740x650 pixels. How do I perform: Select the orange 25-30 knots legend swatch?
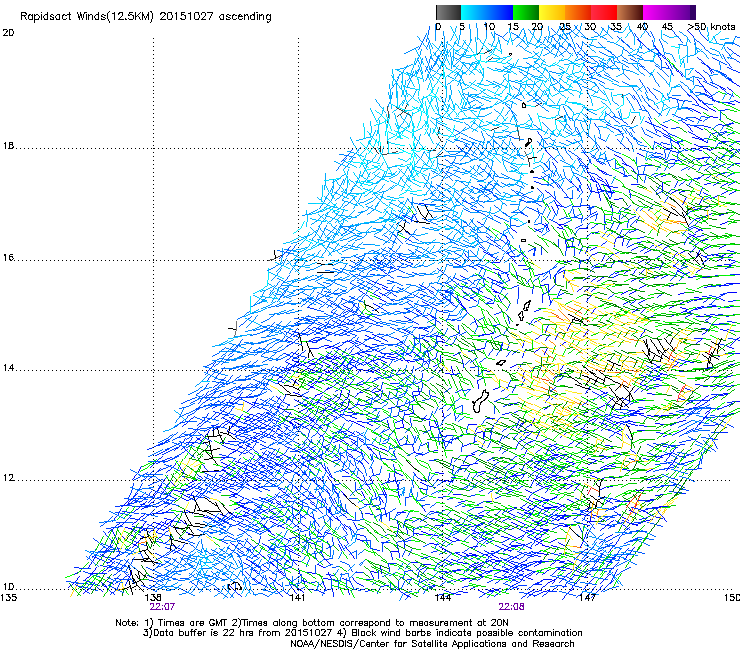[x=578, y=12]
